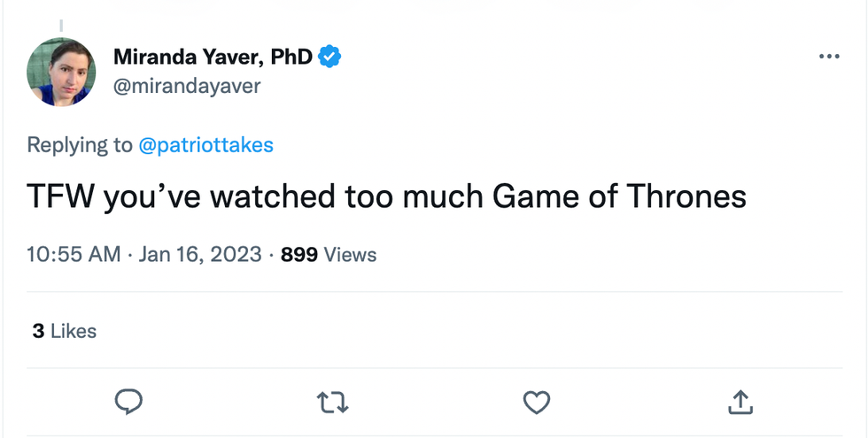Image resolution: width=868 pixels, height=438 pixels.
Task: Click the display name Miranda Yaver, PhD
Action: pyautogui.click(x=213, y=58)
